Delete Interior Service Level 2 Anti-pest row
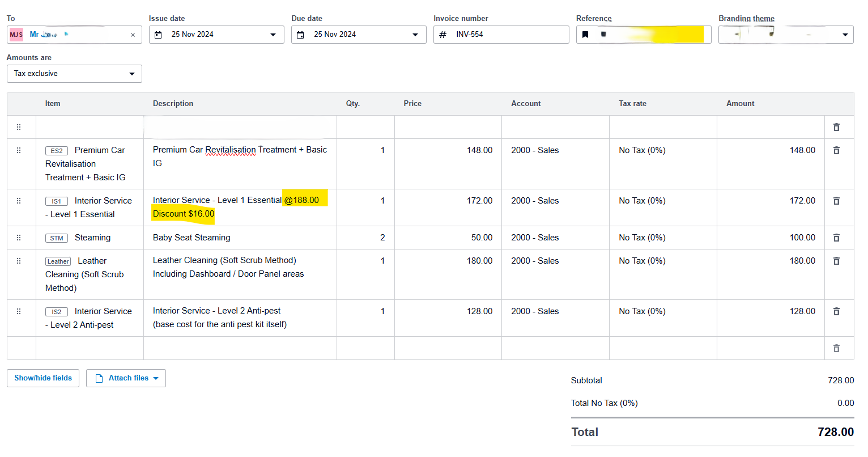 pos(836,311)
